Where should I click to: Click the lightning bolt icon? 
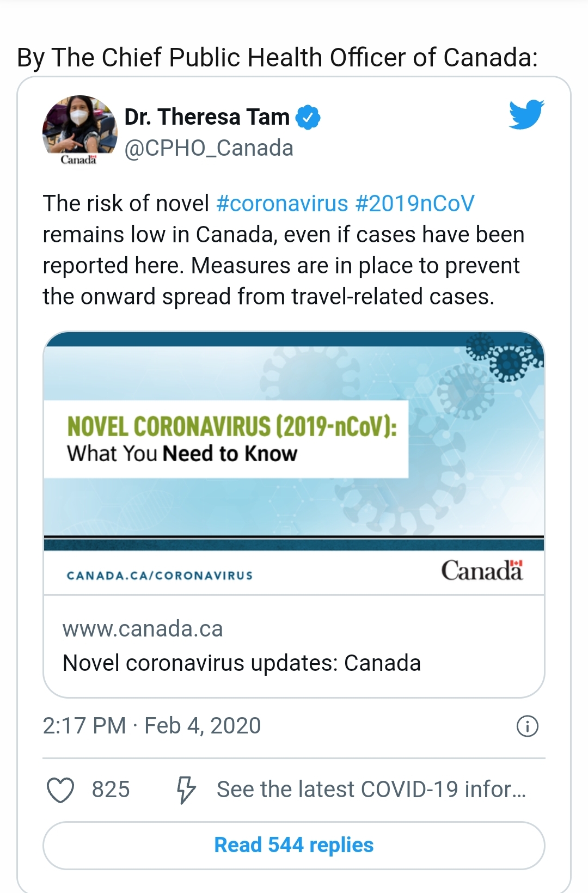186,790
